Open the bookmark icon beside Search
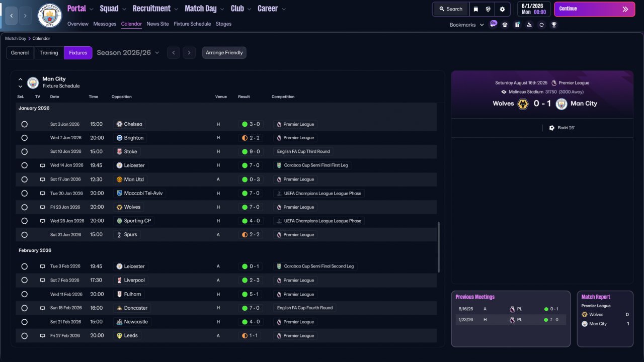The image size is (644, 362). point(476,9)
